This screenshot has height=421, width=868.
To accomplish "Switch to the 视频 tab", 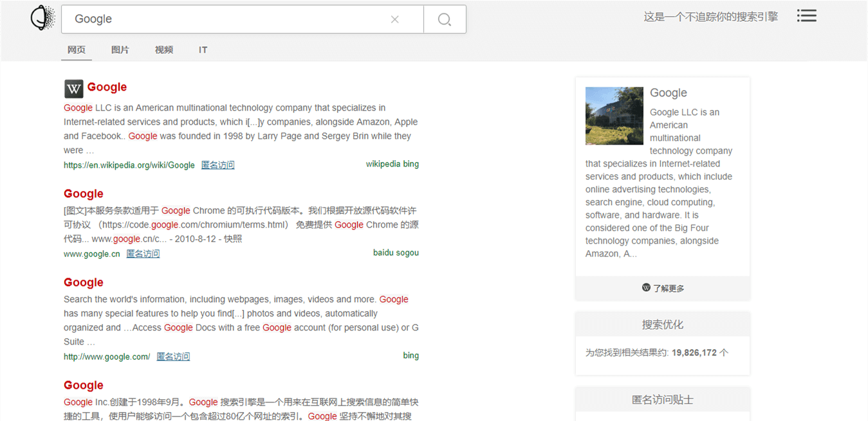I will click(164, 50).
